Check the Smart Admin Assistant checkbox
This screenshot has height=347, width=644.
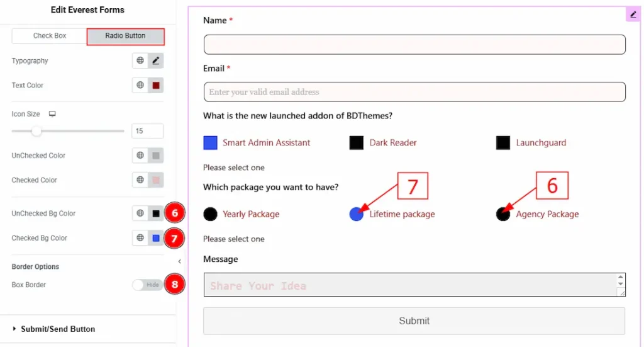211,143
